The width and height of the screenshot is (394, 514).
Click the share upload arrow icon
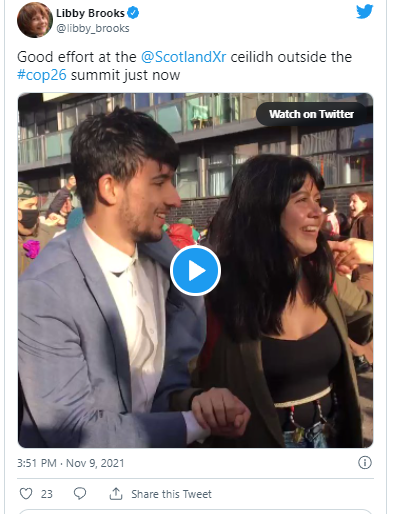[x=116, y=494]
